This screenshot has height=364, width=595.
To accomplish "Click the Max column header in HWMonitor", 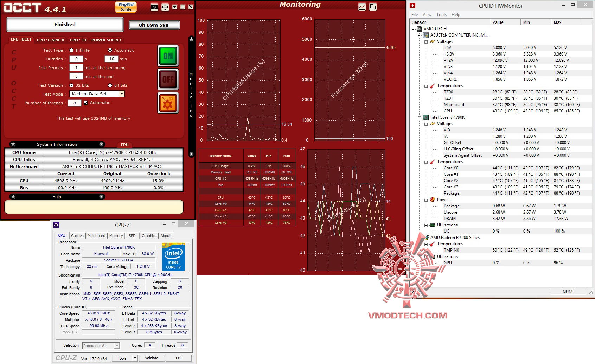I will [x=567, y=22].
